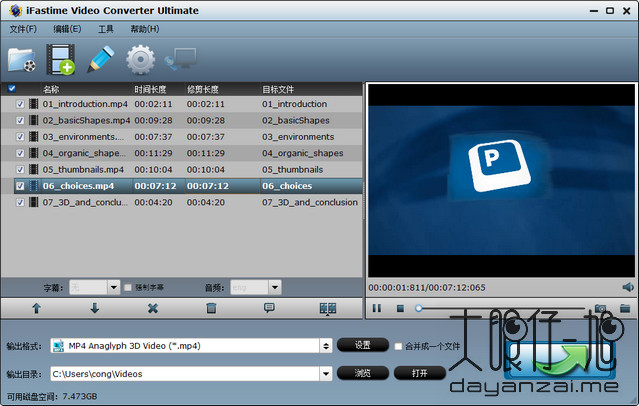Click the 时间长度 column header
The height and width of the screenshot is (406, 639).
[x=150, y=89]
